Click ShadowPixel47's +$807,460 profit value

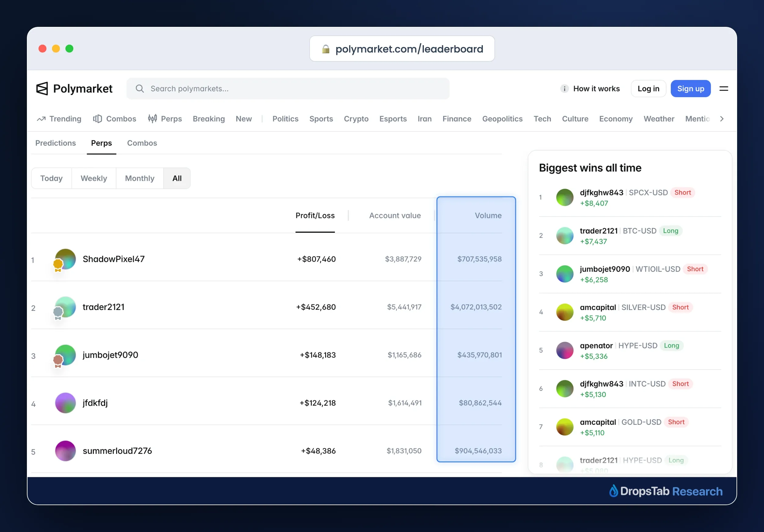(316, 259)
